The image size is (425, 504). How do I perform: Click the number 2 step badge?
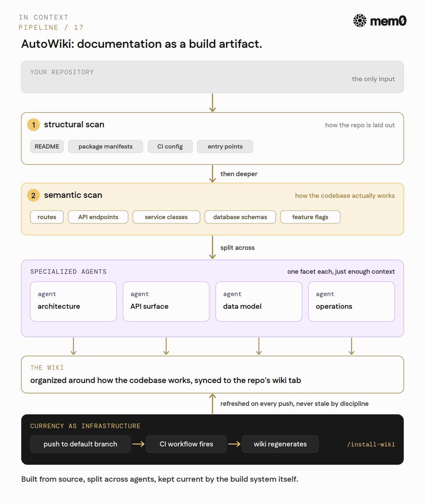pos(34,195)
